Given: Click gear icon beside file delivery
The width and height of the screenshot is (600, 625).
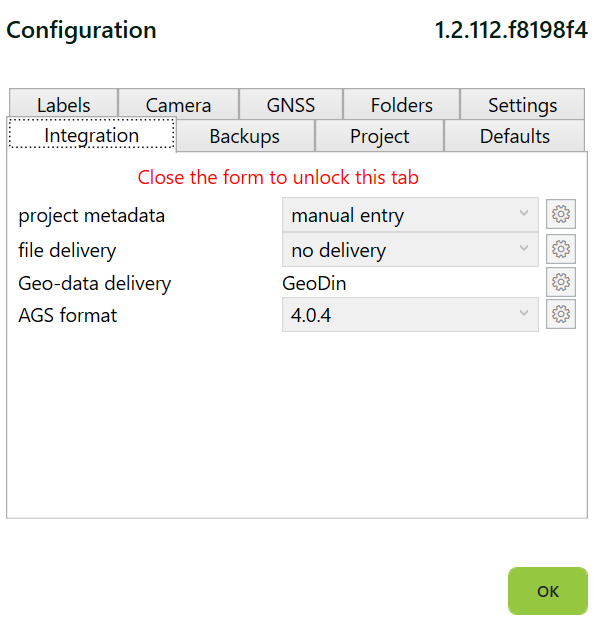Looking at the screenshot, I should (x=561, y=249).
